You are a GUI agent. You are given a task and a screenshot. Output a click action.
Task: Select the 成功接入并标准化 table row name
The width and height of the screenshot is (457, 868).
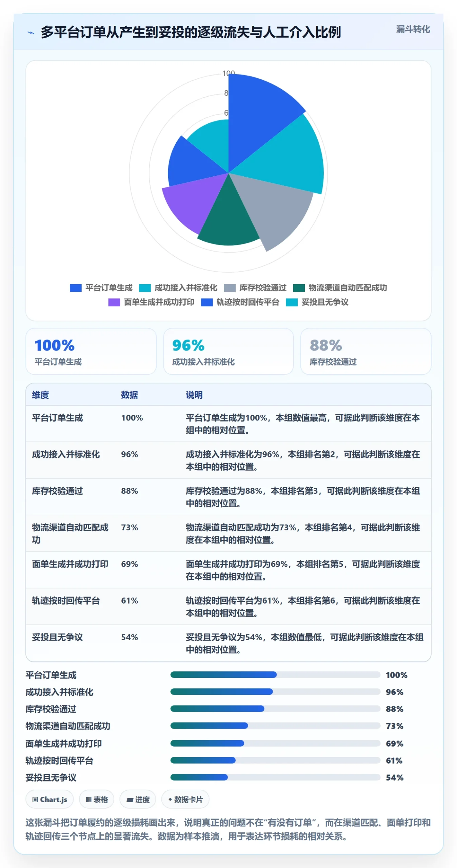coord(66,454)
